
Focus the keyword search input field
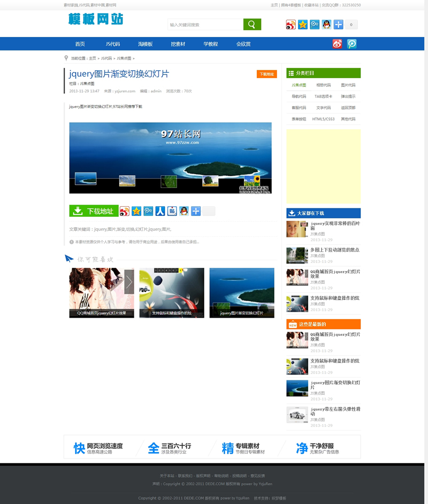205,25
